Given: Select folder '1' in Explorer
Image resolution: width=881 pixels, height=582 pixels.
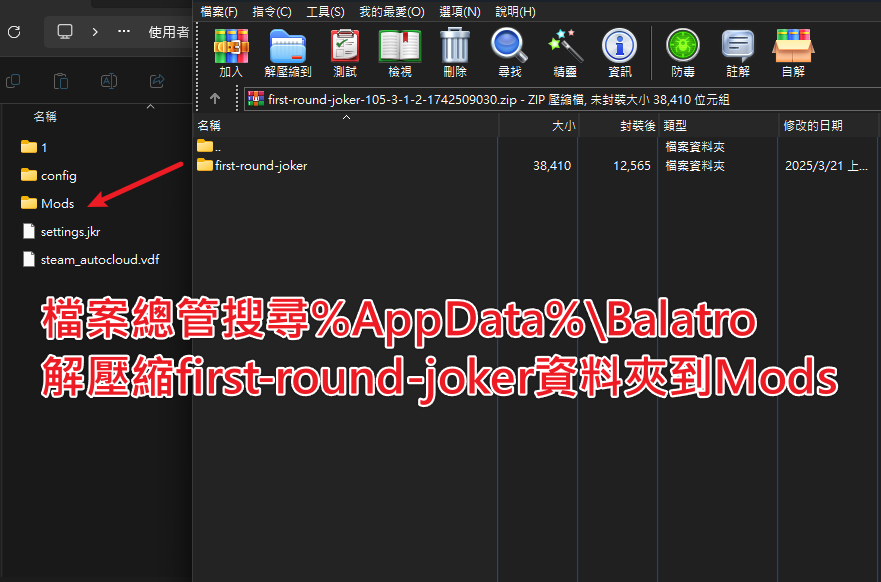Looking at the screenshot, I should (34, 147).
